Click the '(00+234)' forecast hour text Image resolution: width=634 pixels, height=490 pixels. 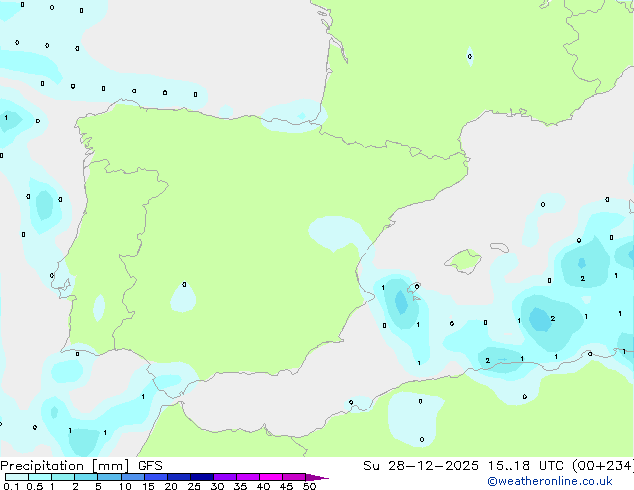603,466
